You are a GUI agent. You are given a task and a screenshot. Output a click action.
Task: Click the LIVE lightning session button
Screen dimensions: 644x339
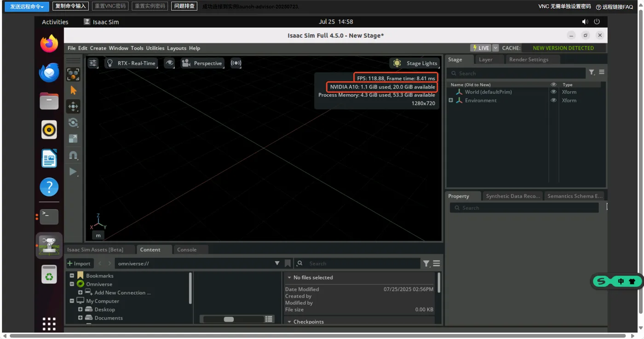click(481, 48)
